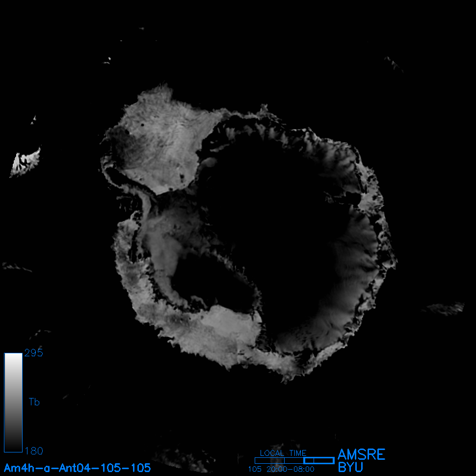Click the small dark dot in upper-left ice

tap(142, 125)
